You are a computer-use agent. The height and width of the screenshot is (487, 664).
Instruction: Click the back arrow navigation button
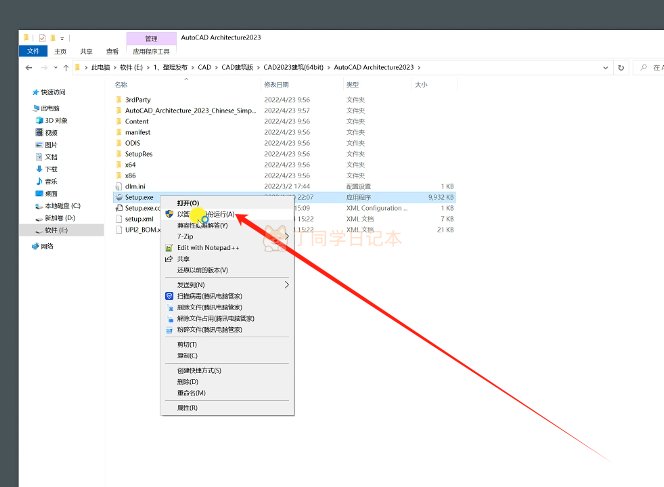[x=27, y=67]
